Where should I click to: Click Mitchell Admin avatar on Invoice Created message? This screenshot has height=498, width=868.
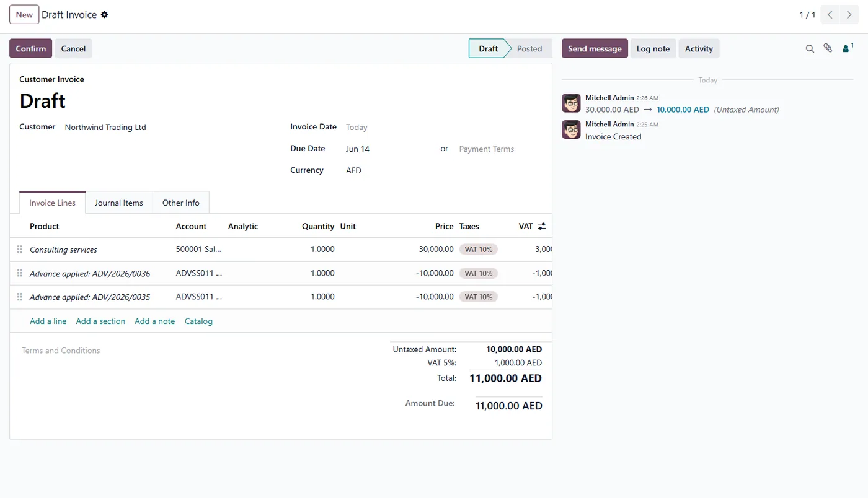click(571, 129)
